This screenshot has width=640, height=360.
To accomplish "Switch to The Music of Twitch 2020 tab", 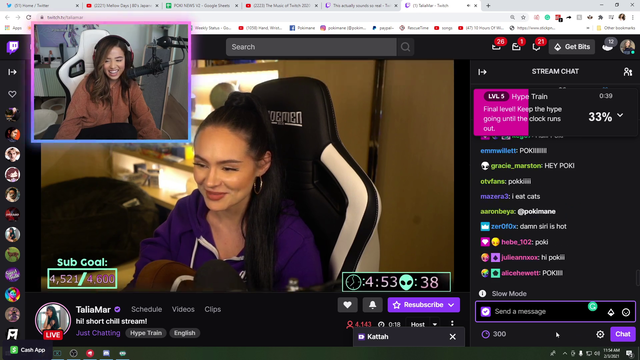I will (281, 6).
